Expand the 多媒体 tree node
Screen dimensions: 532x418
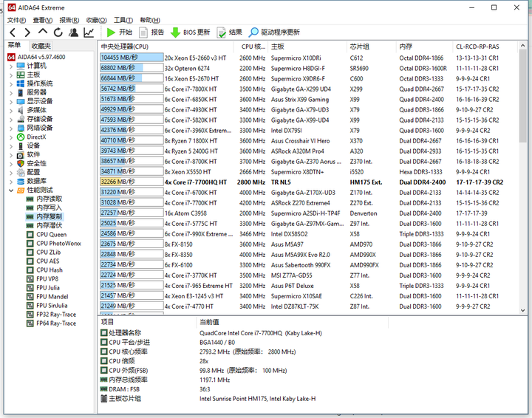11,111
